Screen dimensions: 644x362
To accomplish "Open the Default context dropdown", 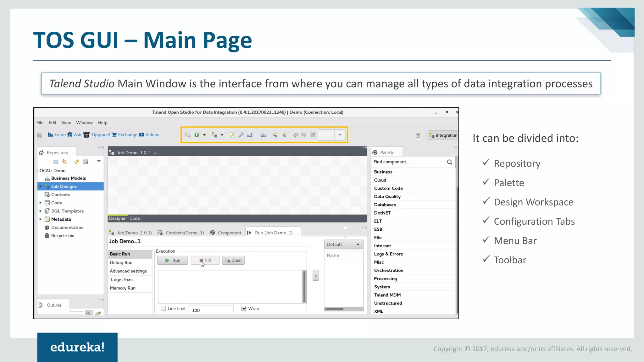I will [343, 244].
